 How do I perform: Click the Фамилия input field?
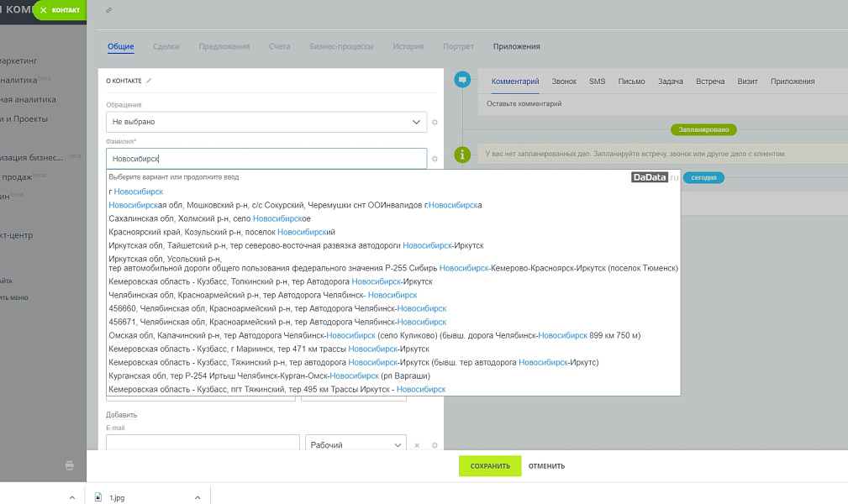coord(266,159)
